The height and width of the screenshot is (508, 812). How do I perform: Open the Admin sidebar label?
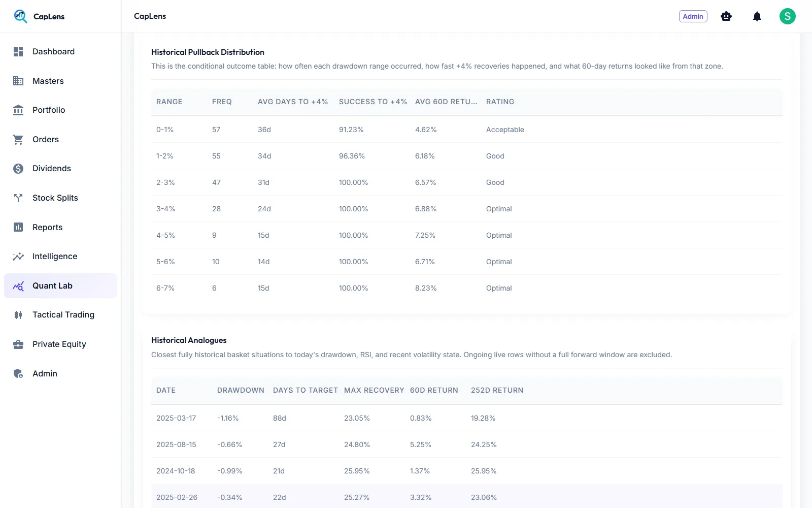point(45,374)
